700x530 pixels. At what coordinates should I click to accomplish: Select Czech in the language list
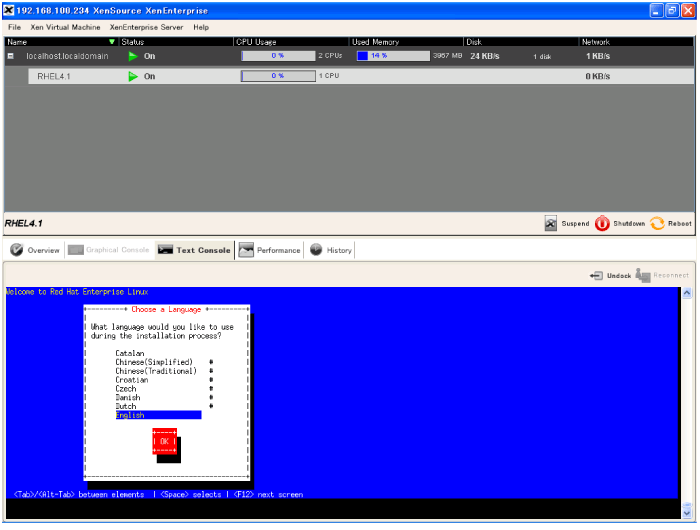tap(126, 389)
